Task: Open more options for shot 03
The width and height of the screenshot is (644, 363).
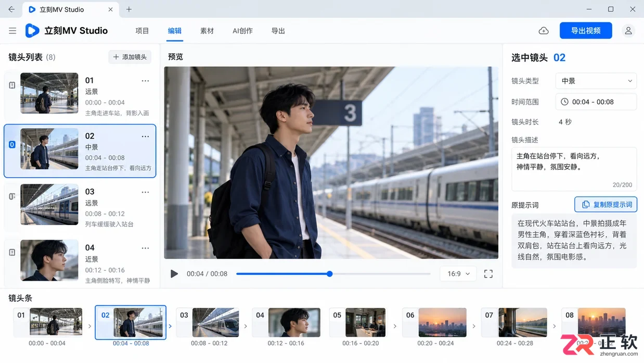Action: 145,192
